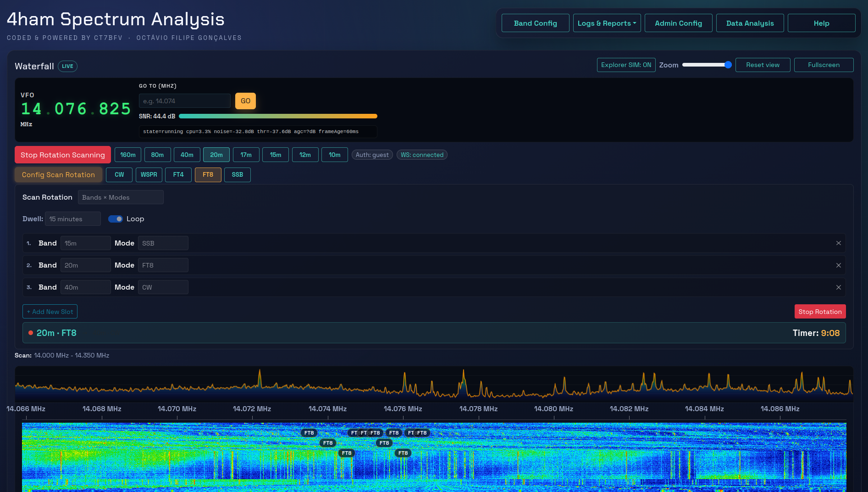Click the 14.074 MHz axis label
This screenshot has height=492, width=868.
[x=327, y=409]
